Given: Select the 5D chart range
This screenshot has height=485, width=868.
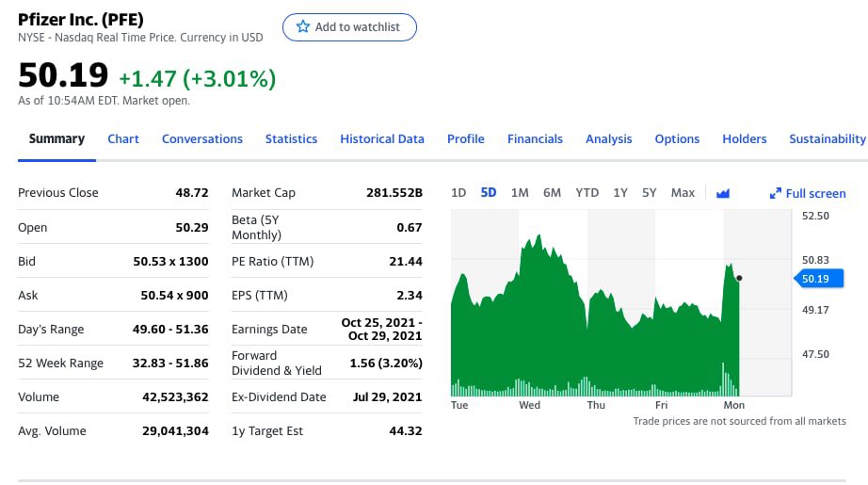Looking at the screenshot, I should click(489, 193).
